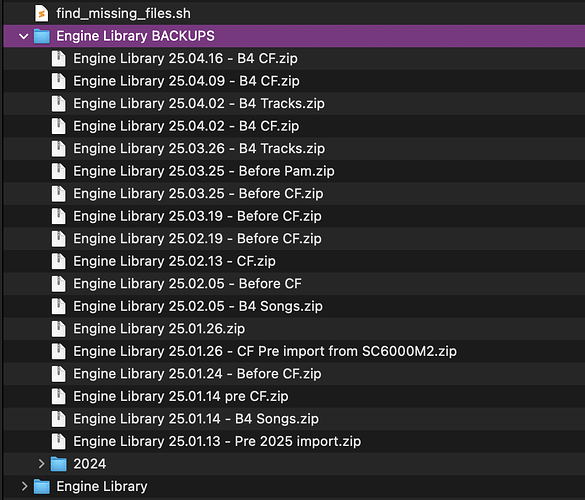Click the find_missing_files.sh script icon
Viewport: 585px width, 500px height.
pos(41,14)
